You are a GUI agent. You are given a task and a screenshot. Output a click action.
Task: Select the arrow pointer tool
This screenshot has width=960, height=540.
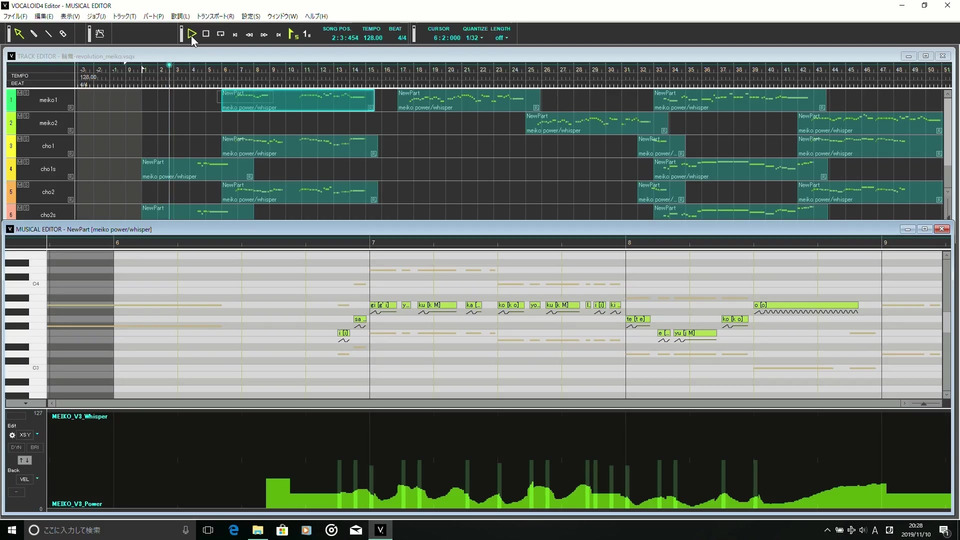19,34
